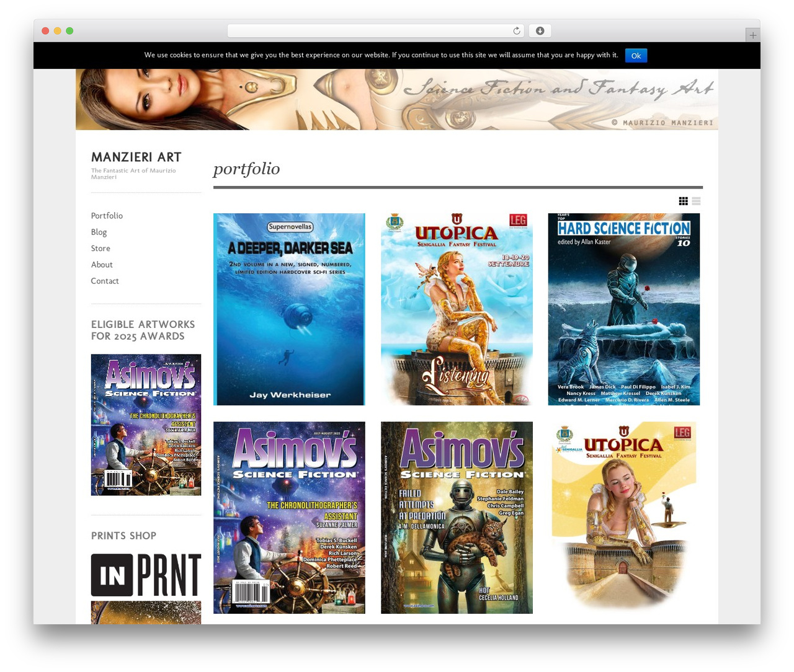Viewport: 794px width, 672px height.
Task: Switch portfolio to grid view
Action: 683,201
